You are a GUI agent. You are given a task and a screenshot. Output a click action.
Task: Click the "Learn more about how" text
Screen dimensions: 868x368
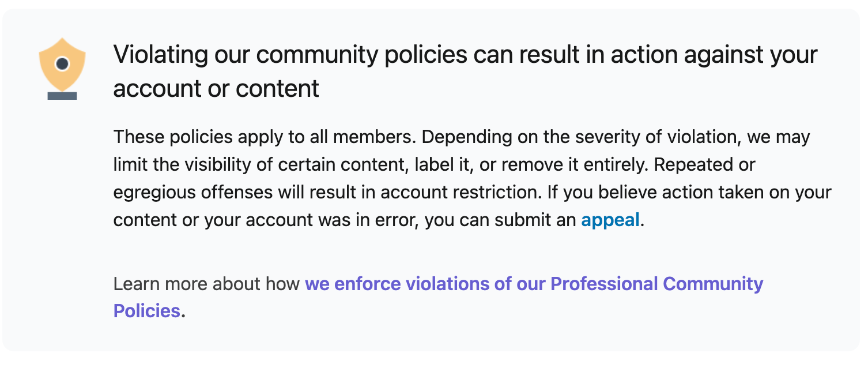point(206,284)
